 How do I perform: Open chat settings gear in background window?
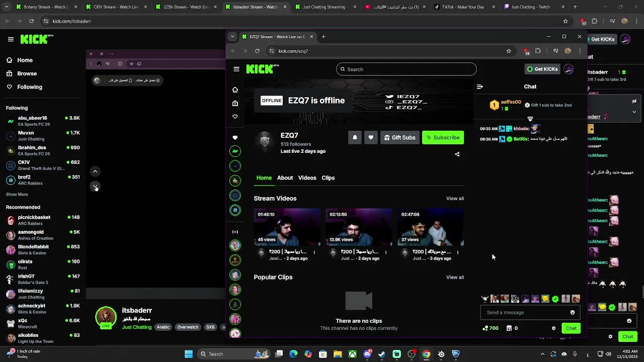[610, 337]
